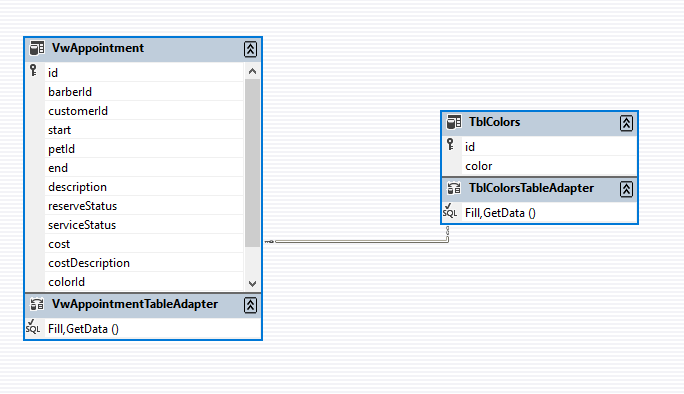Click the VwAppointment table icon
The image size is (684, 394).
[x=37, y=48]
